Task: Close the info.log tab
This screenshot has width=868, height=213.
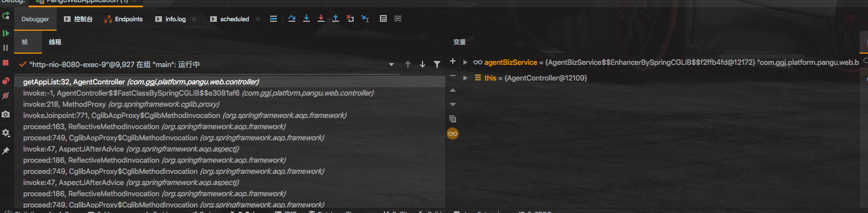Action: point(194,19)
